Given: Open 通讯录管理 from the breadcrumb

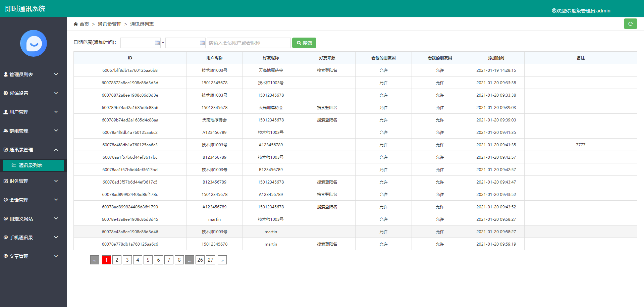Looking at the screenshot, I should click(x=109, y=24).
